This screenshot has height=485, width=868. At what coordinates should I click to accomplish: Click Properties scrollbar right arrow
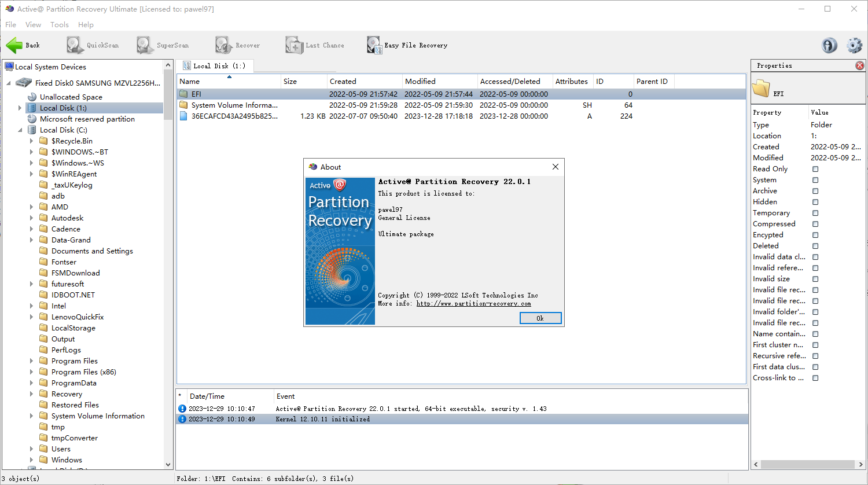[x=860, y=464]
